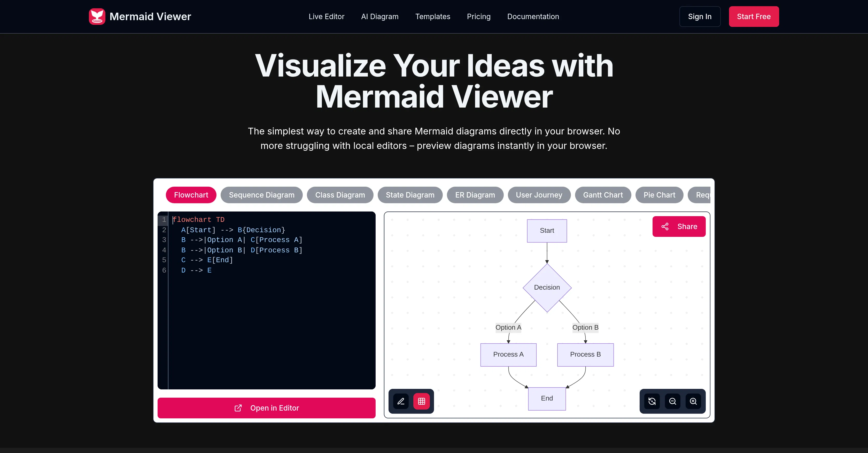Open the State Diagram preview
The image size is (868, 453).
[x=410, y=195]
